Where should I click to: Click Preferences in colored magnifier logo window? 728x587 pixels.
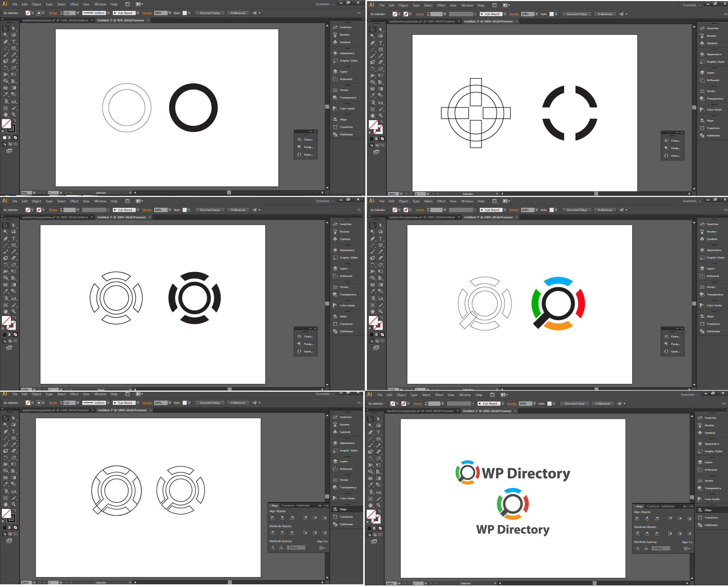[x=605, y=210]
